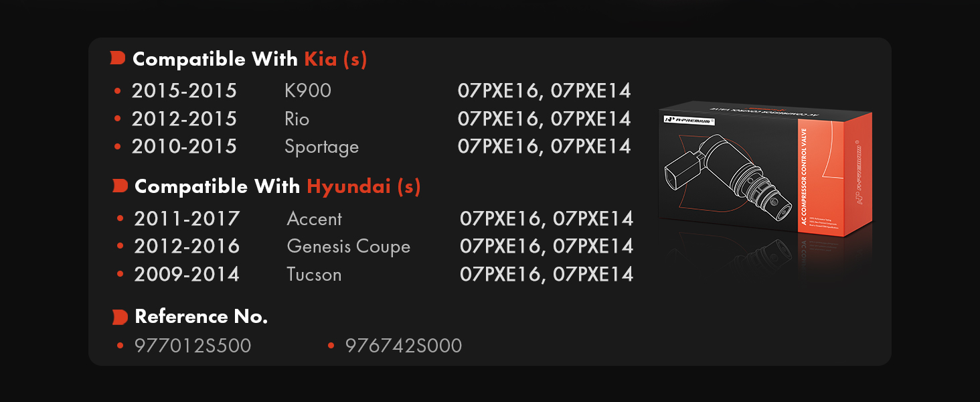Click the red marker beside Reference No.
The image size is (980, 402).
point(120,317)
